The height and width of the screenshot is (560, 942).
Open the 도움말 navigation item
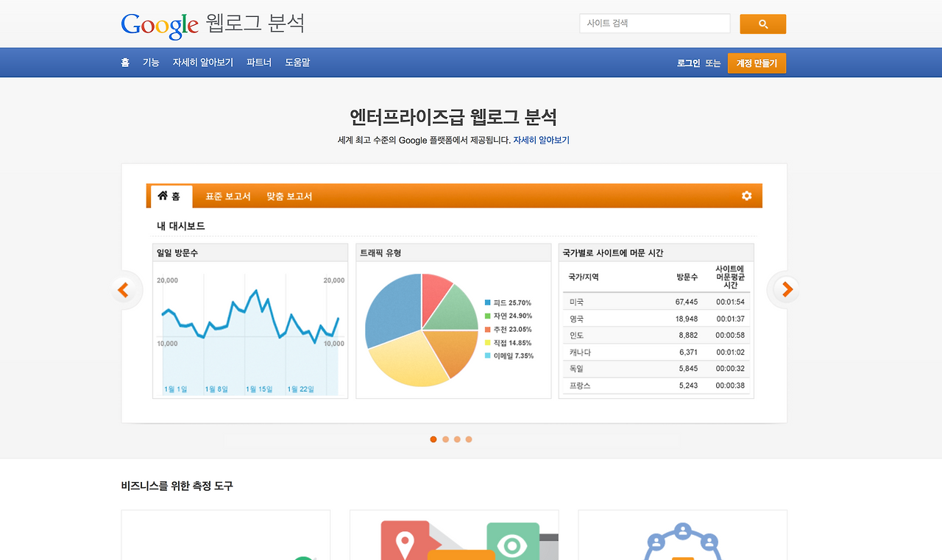tap(297, 63)
